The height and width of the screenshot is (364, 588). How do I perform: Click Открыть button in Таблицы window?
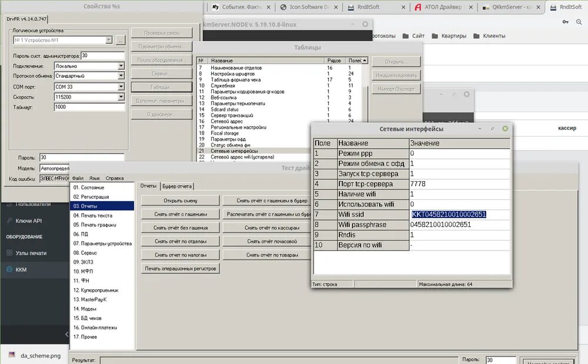point(396,62)
